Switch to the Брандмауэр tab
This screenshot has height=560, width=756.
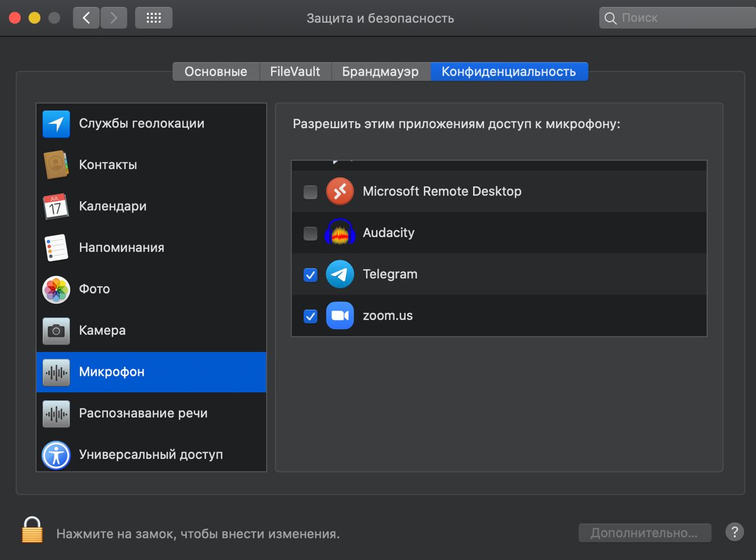tap(380, 71)
